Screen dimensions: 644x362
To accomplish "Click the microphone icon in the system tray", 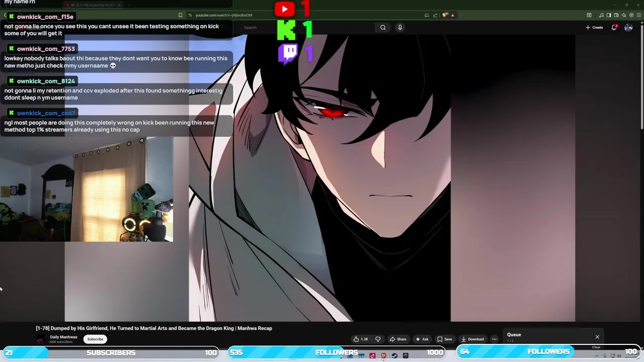I will coord(605,356).
